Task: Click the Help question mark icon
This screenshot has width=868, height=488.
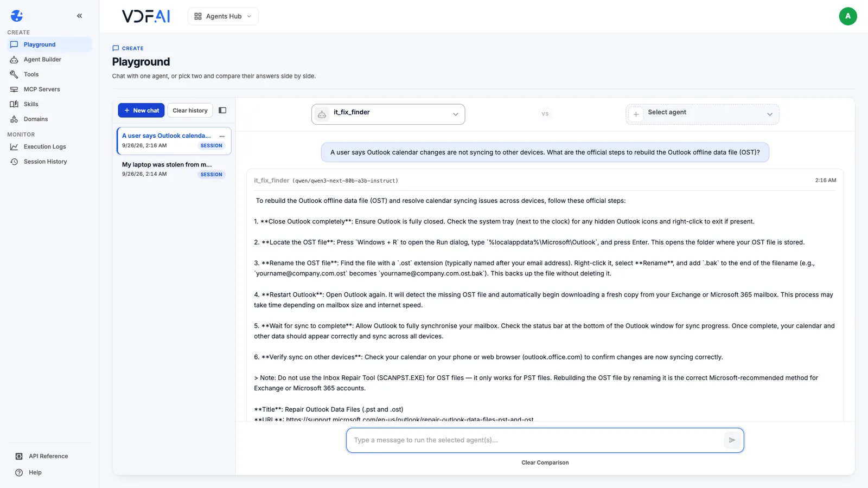Action: [x=19, y=473]
